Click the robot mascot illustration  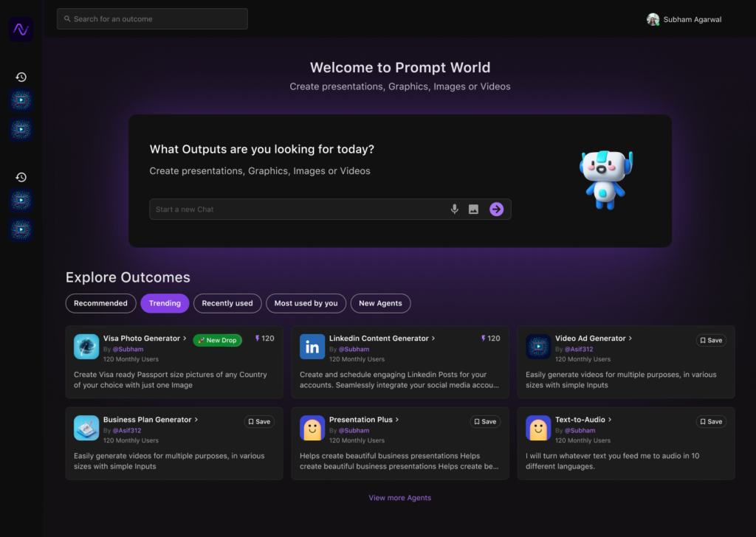pos(605,179)
